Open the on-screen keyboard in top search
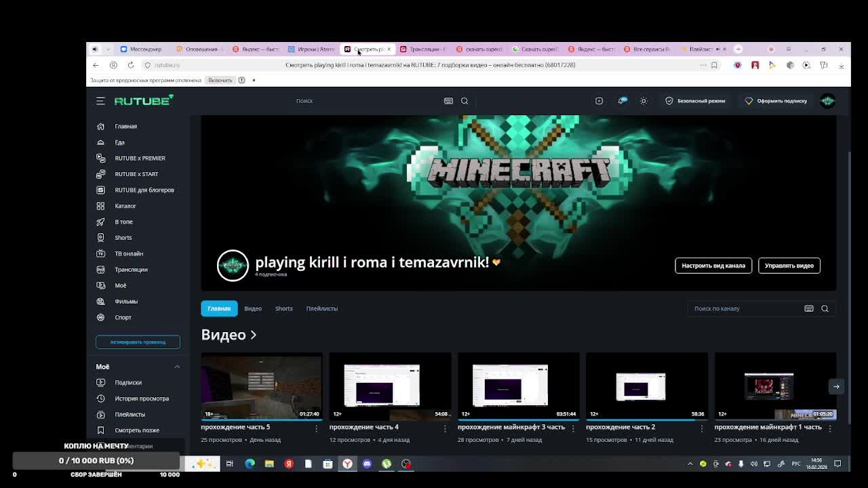868x488 pixels. (448, 101)
